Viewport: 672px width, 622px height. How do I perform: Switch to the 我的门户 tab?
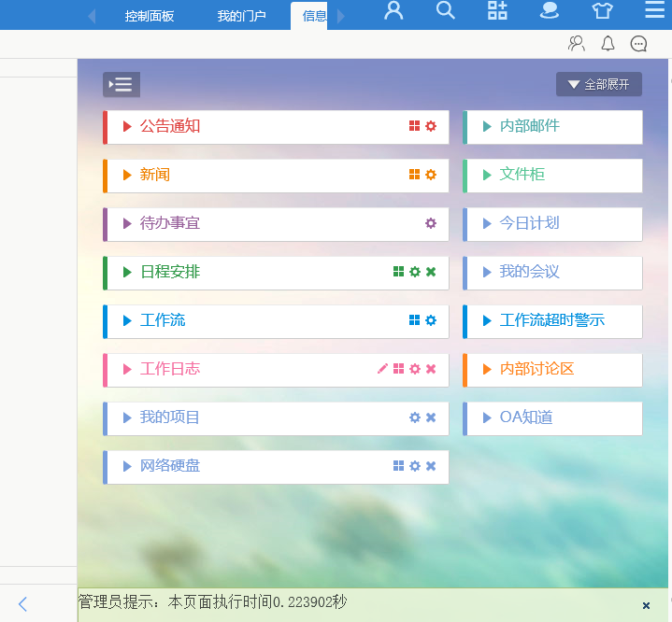(x=241, y=16)
